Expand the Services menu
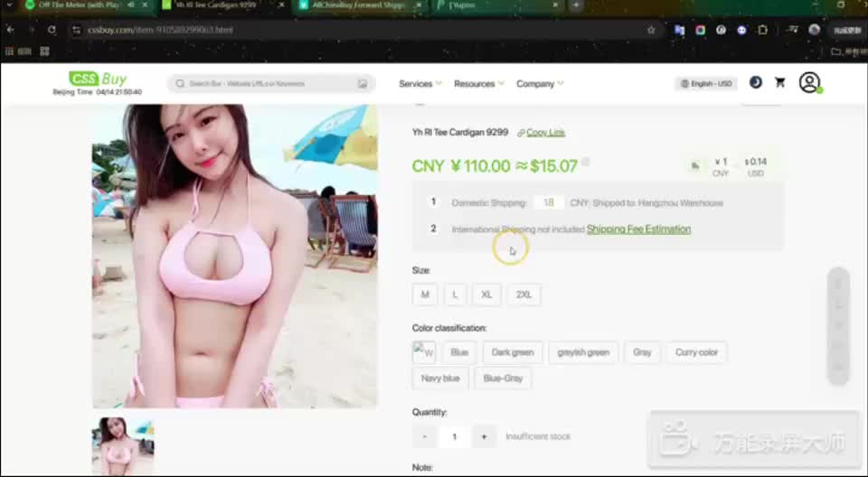This screenshot has height=477, width=868. click(x=420, y=83)
